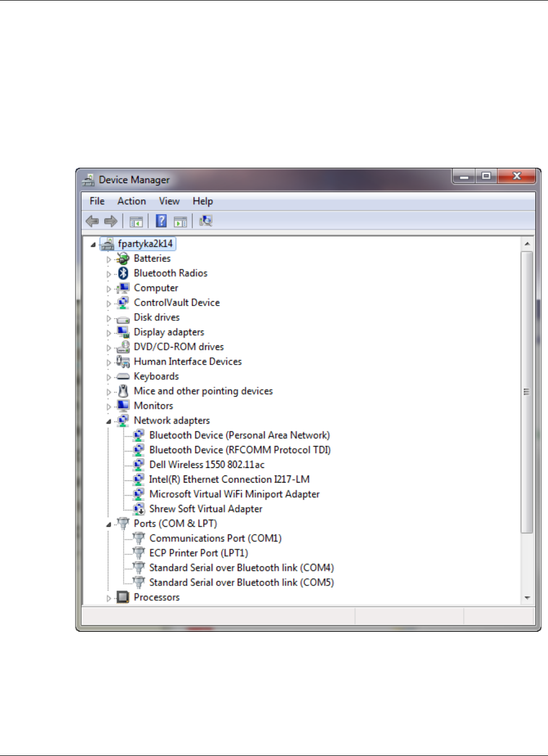The height and width of the screenshot is (756, 548).
Task: Select Bluetooth Device (Personal Area Network)
Action: (x=239, y=435)
